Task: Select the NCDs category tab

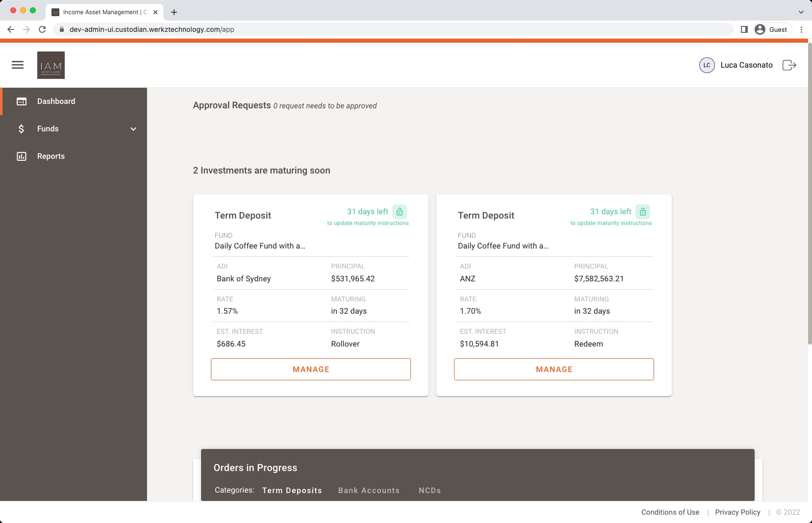Action: point(430,490)
